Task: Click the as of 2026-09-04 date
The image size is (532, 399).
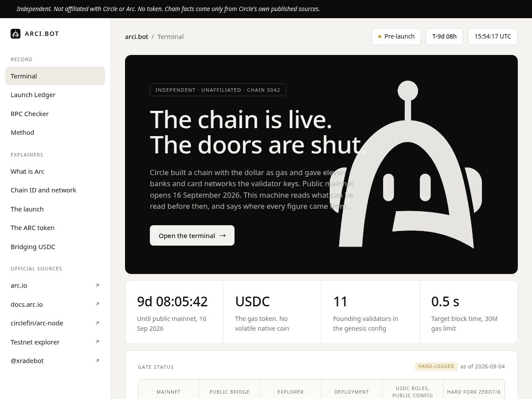Action: (482, 366)
